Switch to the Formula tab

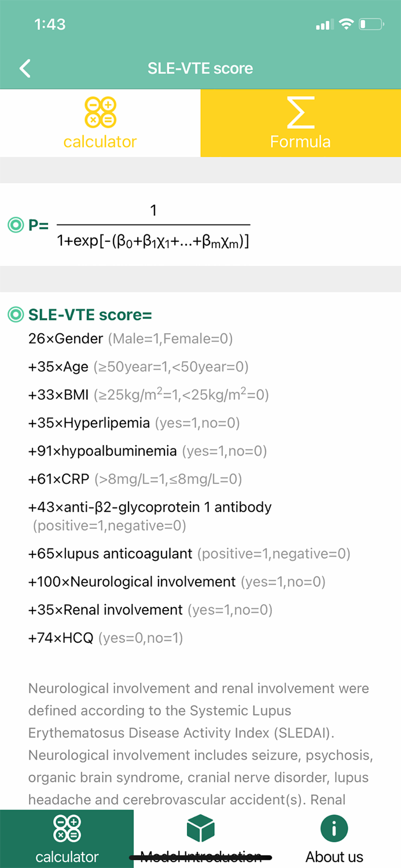(300, 123)
